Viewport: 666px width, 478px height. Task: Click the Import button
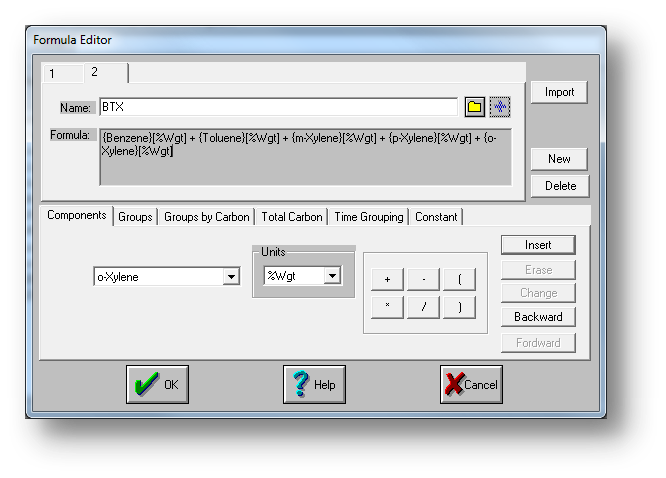559,92
